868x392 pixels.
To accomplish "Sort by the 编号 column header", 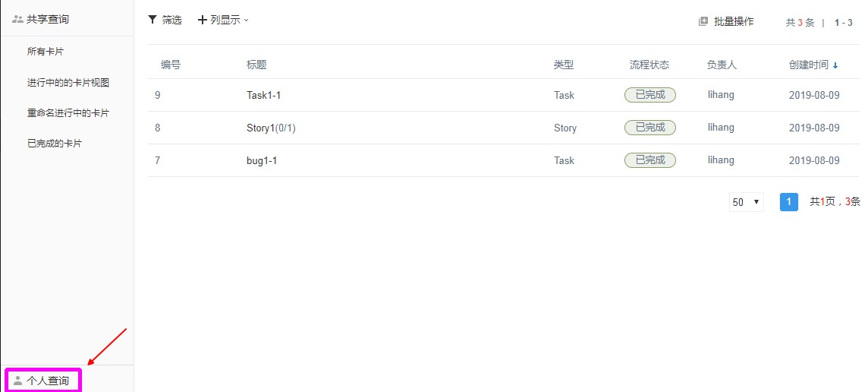I will coord(171,65).
